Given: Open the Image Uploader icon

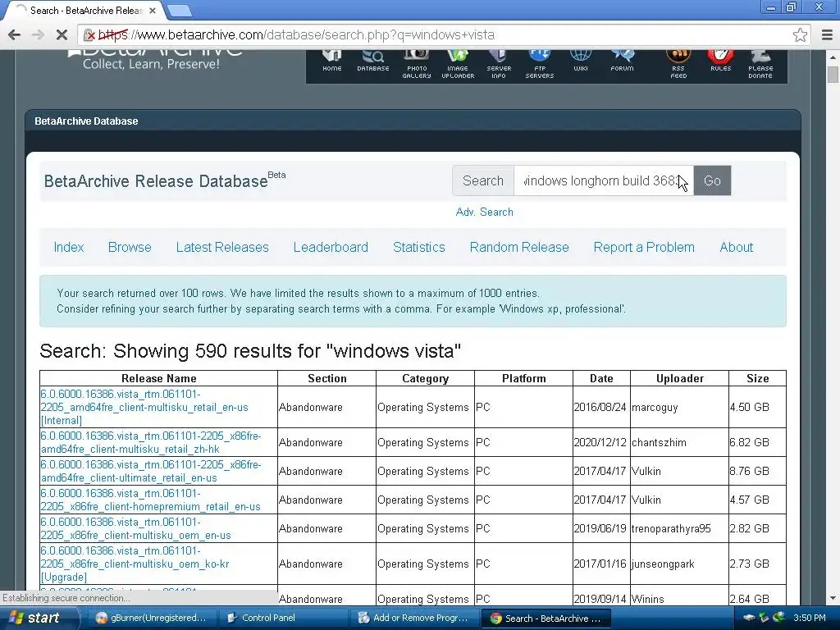Looking at the screenshot, I should 458,64.
